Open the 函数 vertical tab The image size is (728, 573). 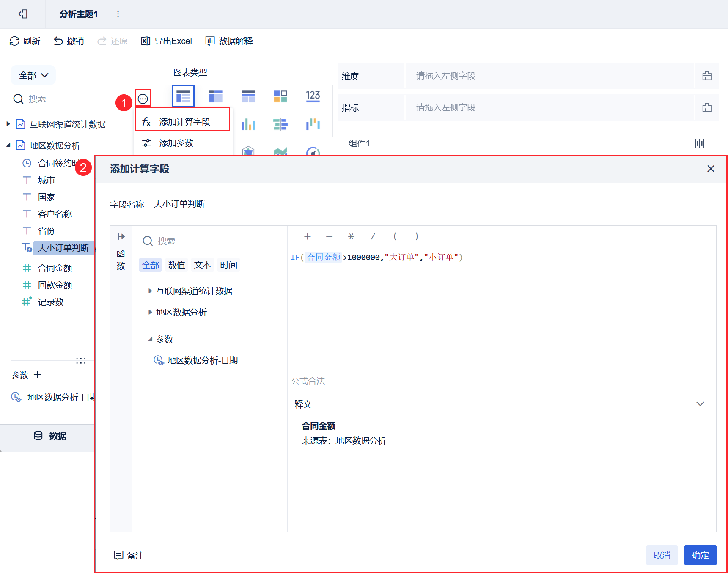coord(121,260)
